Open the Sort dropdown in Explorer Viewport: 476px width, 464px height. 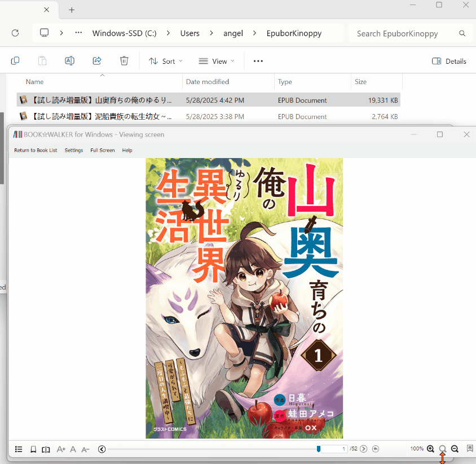click(166, 62)
